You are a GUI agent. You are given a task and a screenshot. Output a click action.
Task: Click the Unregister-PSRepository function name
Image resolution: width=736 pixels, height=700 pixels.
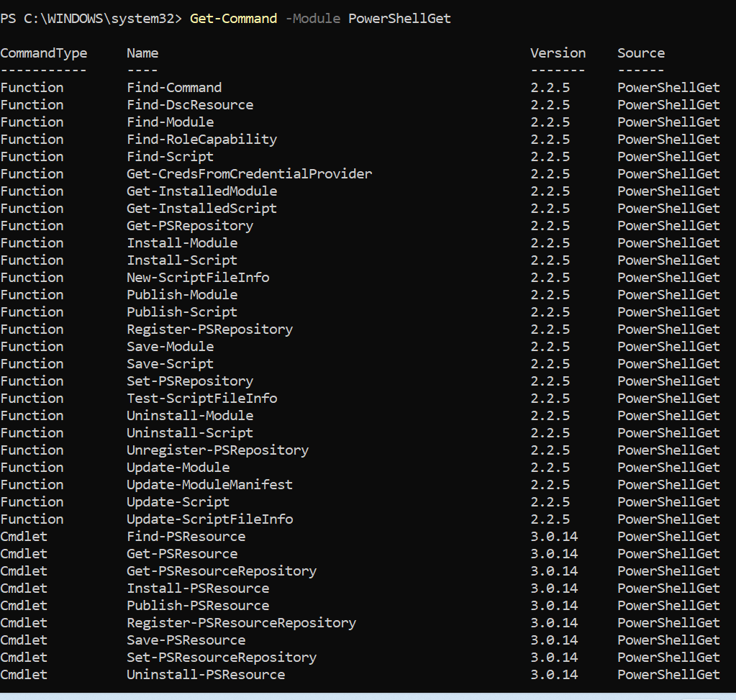click(217, 450)
